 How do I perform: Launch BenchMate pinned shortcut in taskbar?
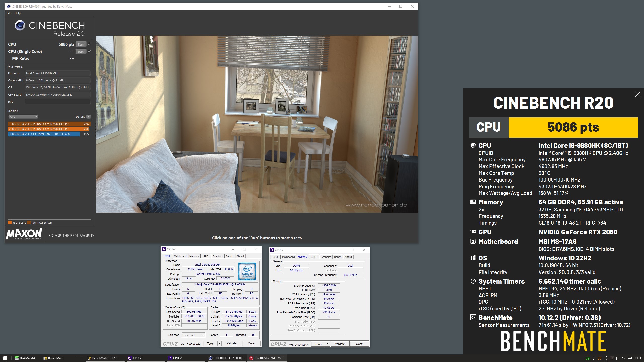click(53, 358)
